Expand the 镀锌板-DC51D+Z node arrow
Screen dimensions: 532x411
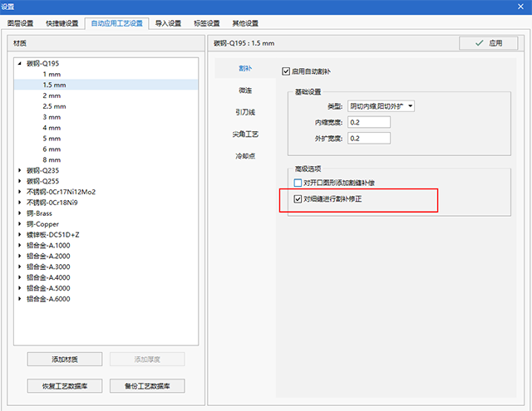[20, 235]
